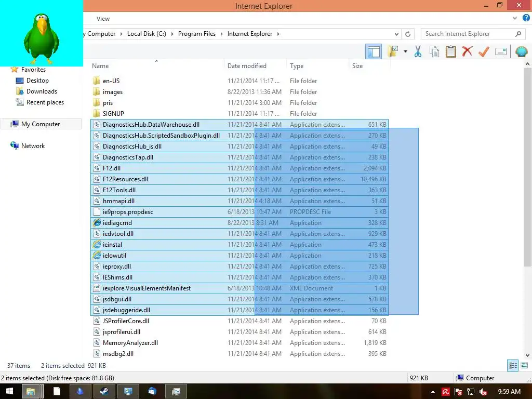This screenshot has width=532, height=399.
Task: Click the Cut scissors icon
Action: coord(418,51)
